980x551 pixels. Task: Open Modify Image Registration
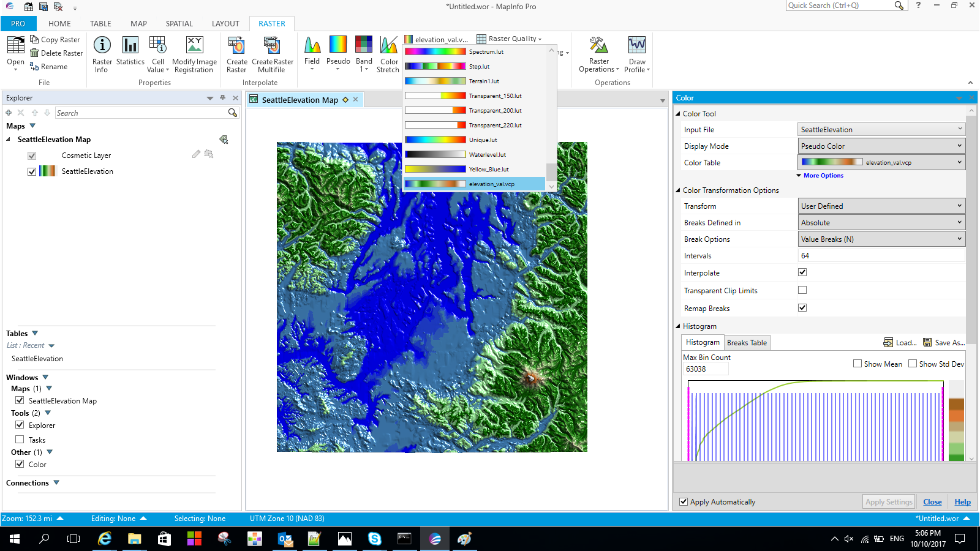(x=194, y=54)
